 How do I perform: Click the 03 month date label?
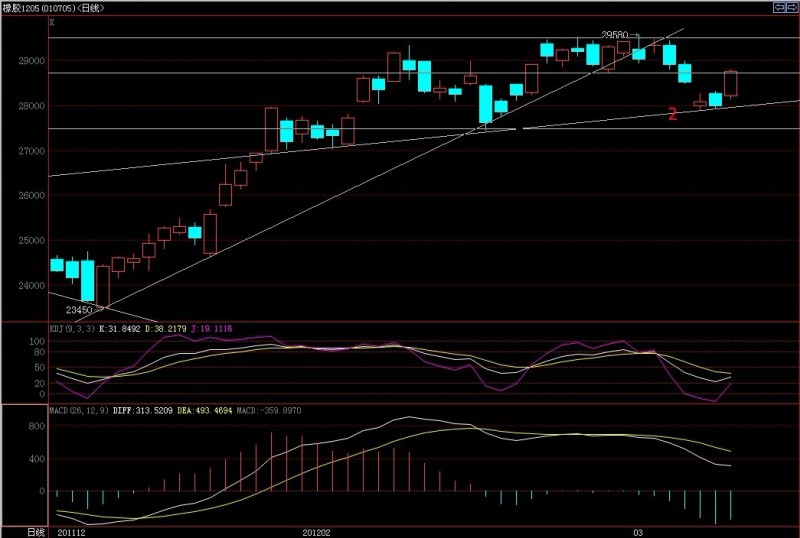coord(638,533)
